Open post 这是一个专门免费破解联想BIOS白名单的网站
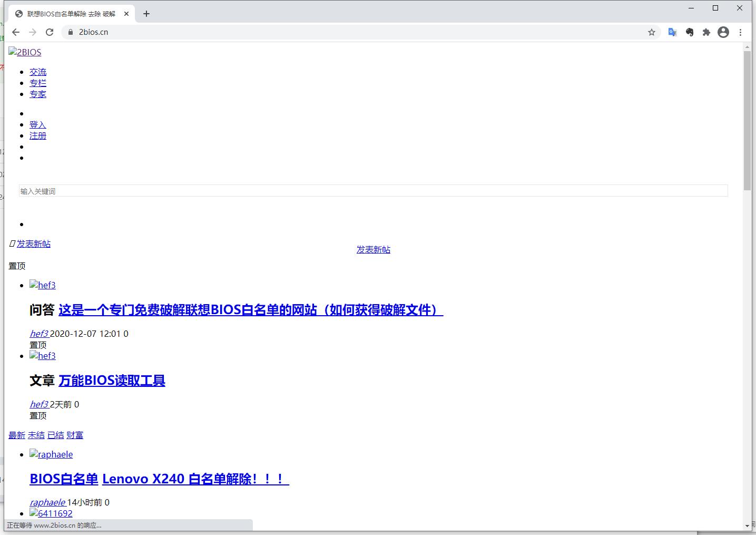Screen dimensions: 756x535 [251, 310]
